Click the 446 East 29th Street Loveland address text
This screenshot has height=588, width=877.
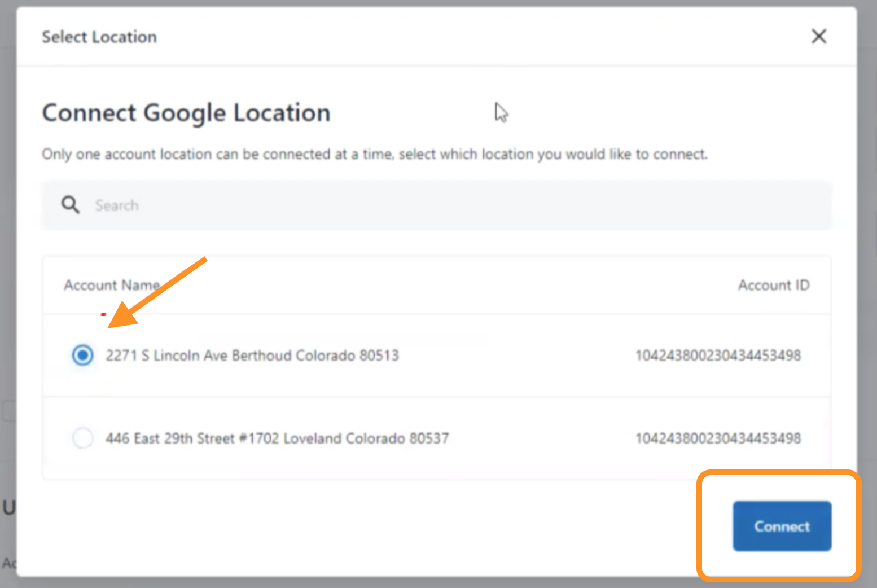click(277, 438)
